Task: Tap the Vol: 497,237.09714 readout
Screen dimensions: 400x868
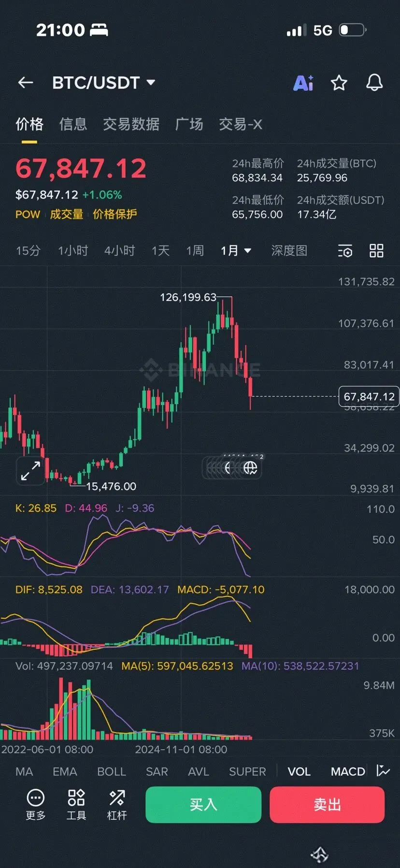Action: 64,666
